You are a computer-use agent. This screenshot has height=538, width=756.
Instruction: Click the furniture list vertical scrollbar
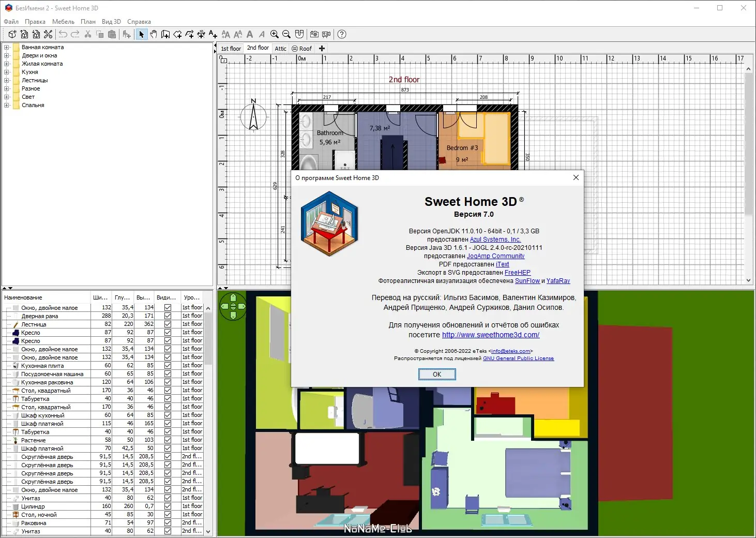point(208,419)
